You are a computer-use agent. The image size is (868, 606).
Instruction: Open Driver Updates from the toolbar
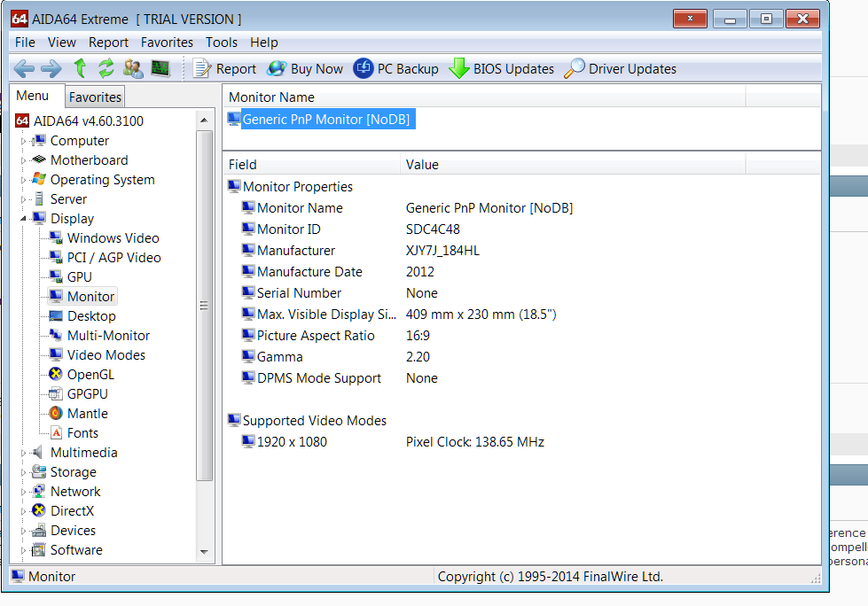point(620,69)
